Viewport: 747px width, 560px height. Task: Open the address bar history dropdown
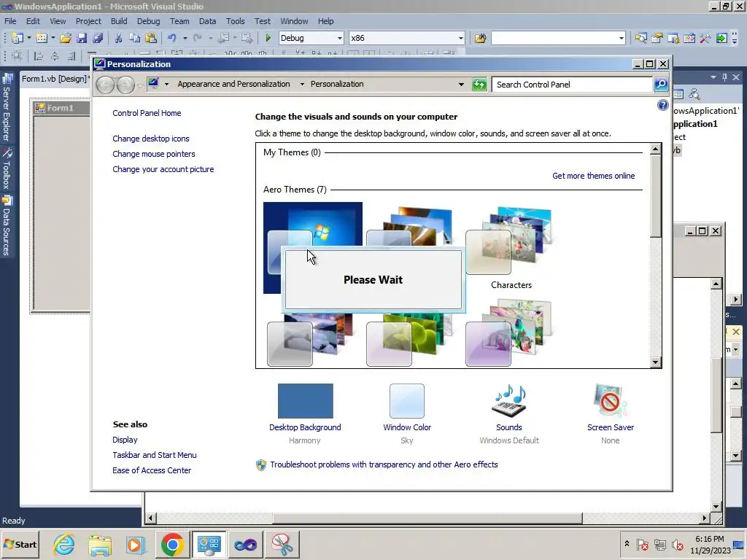pyautogui.click(x=461, y=85)
